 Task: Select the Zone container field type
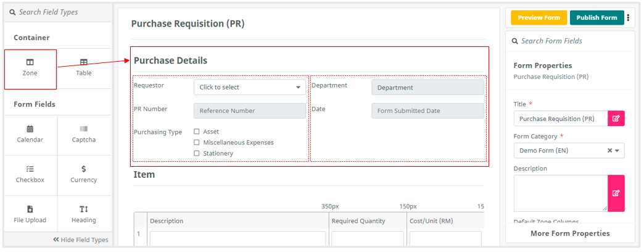(30, 69)
